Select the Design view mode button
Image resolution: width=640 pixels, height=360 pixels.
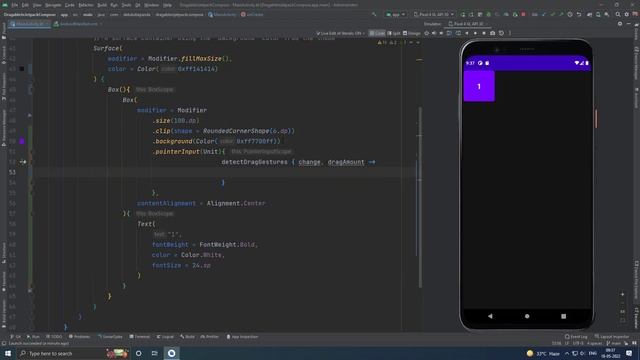(412, 33)
